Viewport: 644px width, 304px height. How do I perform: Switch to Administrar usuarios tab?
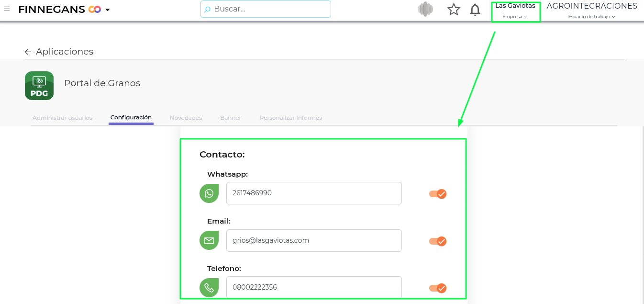coord(62,118)
